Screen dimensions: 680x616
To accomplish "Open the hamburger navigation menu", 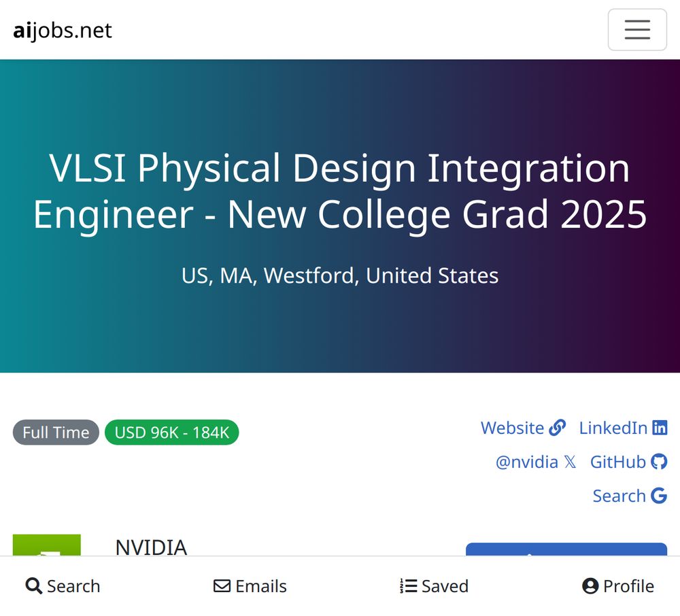I will tap(637, 29).
